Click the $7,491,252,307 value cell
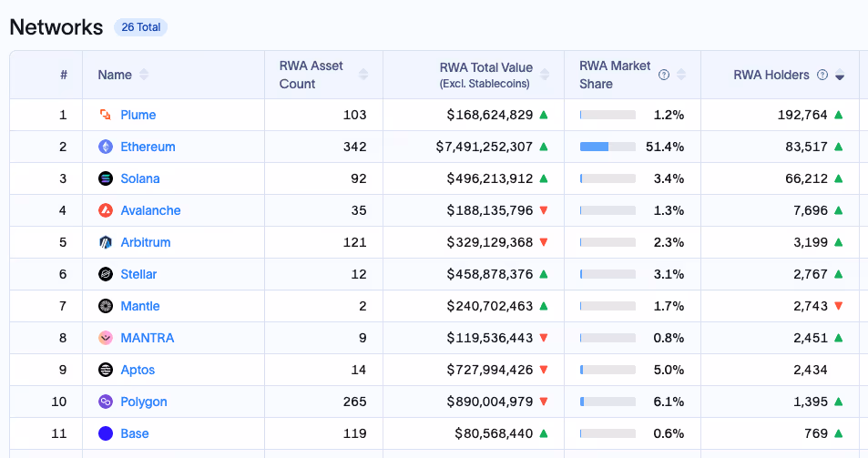The height and width of the screenshot is (458, 868). (x=484, y=147)
